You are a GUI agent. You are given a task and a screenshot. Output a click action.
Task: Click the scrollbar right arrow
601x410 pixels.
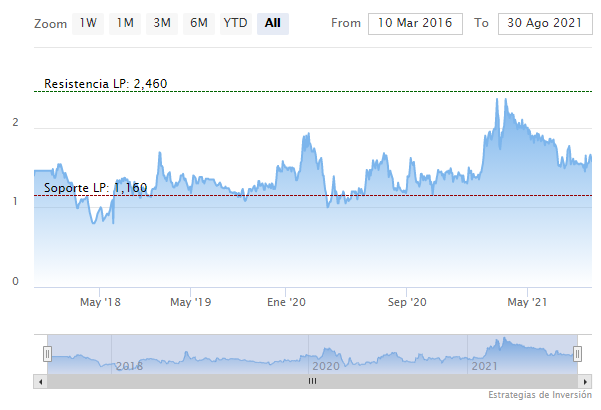pyautogui.click(x=585, y=382)
